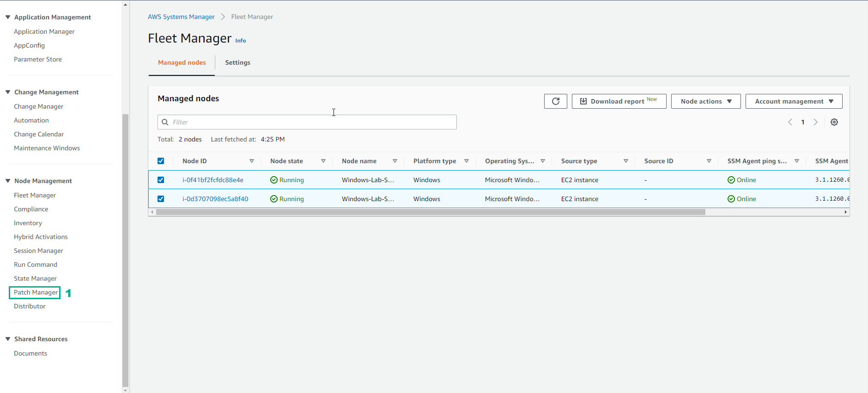This screenshot has width=868, height=393.
Task: Sort by Source type column arrow
Action: 626,161
